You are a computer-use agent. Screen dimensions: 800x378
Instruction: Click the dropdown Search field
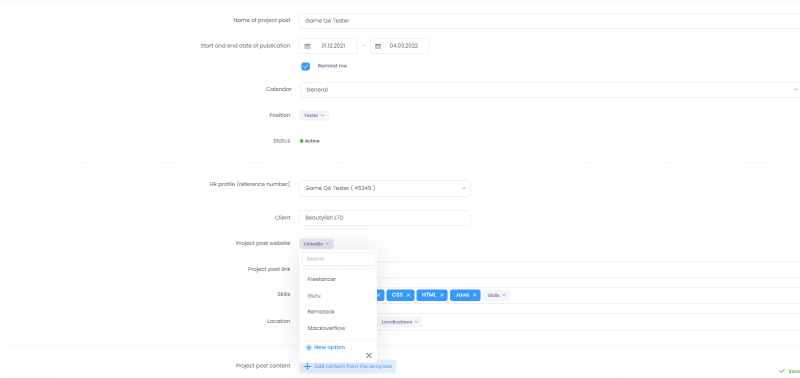coord(338,259)
